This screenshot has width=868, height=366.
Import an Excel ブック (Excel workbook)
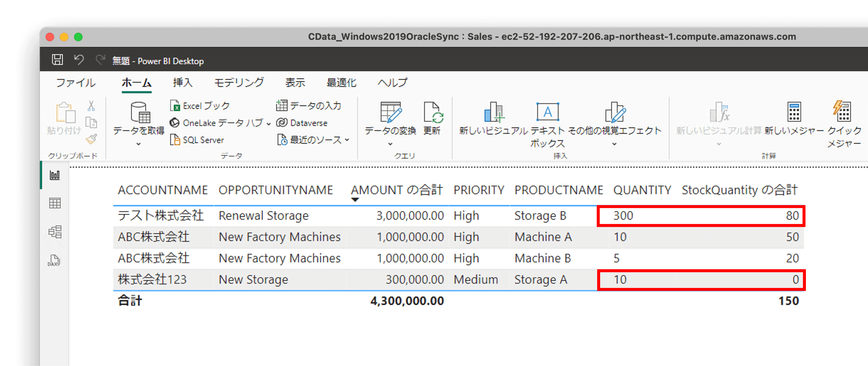[200, 105]
